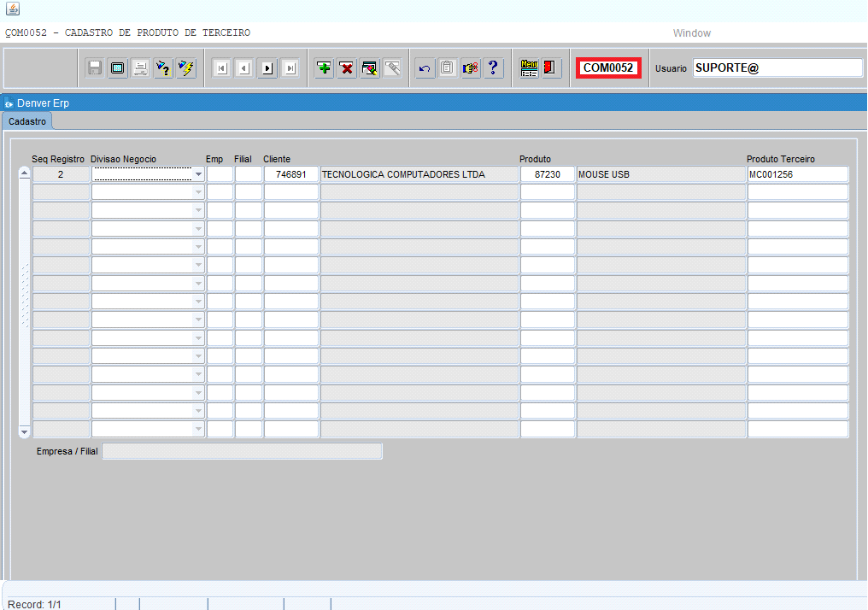Image resolution: width=868 pixels, height=610 pixels.
Task: Click the undo arrow icon
Action: click(x=425, y=68)
